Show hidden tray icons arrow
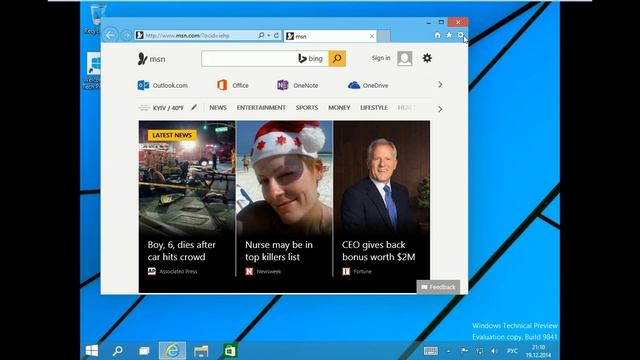640x360 pixels. (x=449, y=351)
